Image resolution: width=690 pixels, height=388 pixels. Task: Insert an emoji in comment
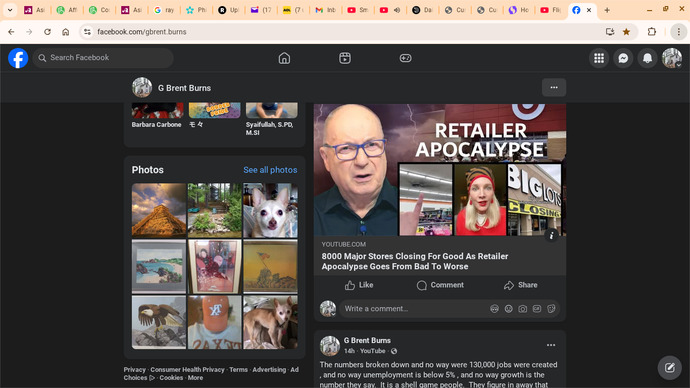tap(509, 309)
